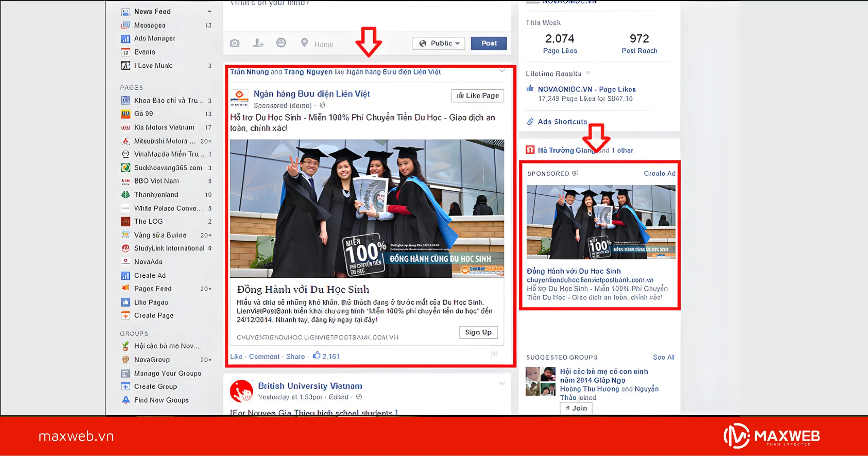Open the Ads Shortcuts panel icon

530,122
